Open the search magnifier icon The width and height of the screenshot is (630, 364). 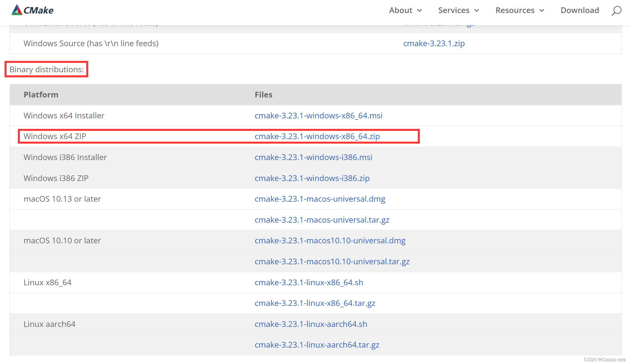pos(616,11)
